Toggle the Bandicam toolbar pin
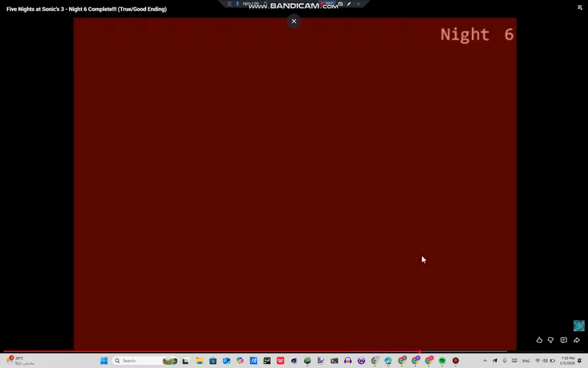588x368 pixels. click(x=237, y=4)
